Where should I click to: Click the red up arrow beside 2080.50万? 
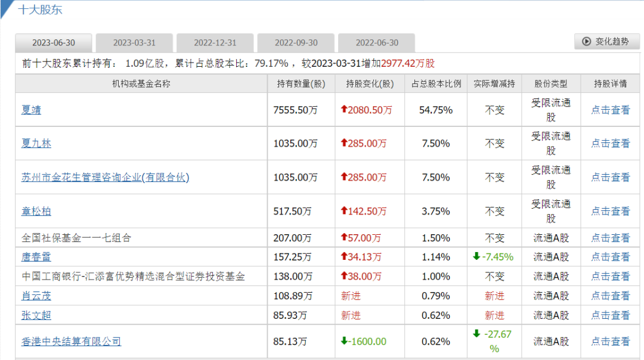click(x=344, y=110)
